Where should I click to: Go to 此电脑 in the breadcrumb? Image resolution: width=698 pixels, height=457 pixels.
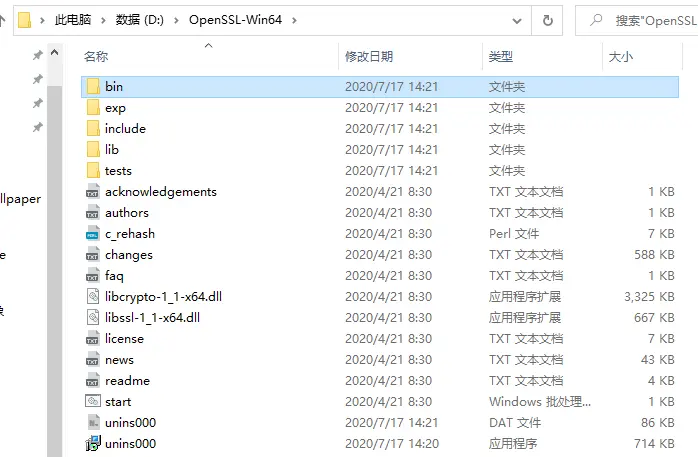[73, 20]
